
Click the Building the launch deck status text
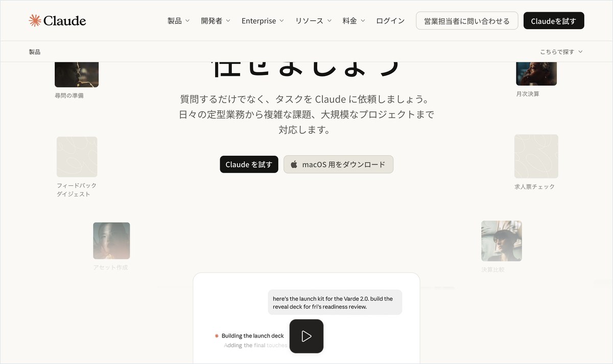[x=252, y=335]
